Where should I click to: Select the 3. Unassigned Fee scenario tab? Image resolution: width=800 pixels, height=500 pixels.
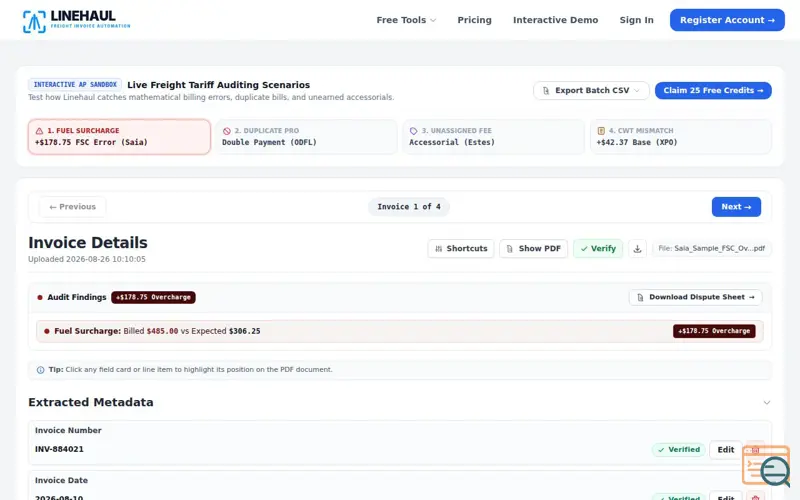[493, 137]
